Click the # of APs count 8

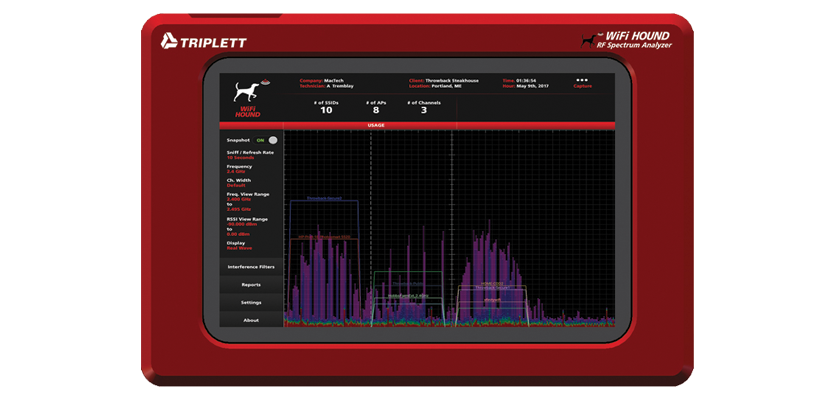point(375,108)
